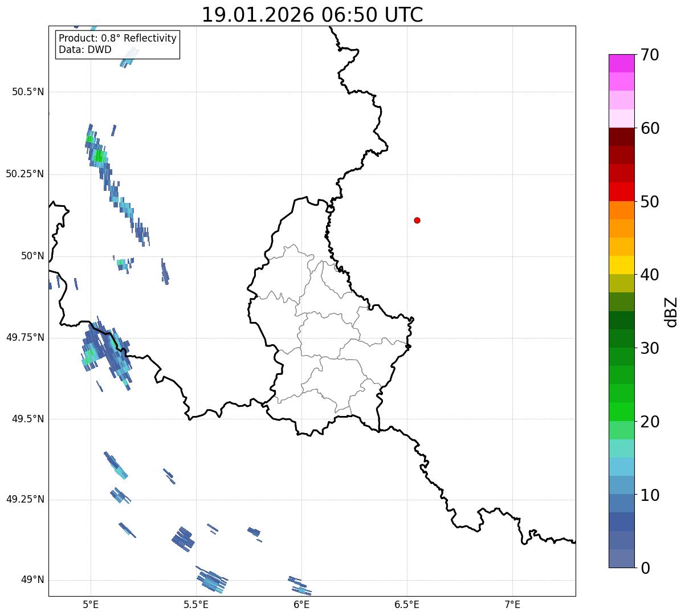Click the 'Product: 0.8° Reflectivity' label
Image resolution: width=685 pixels, height=616 pixels.
118,38
